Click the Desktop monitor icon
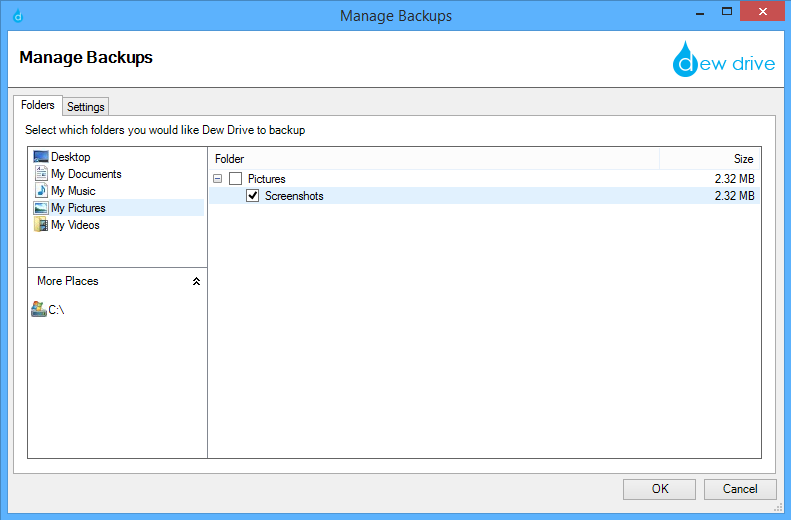 [x=41, y=157]
